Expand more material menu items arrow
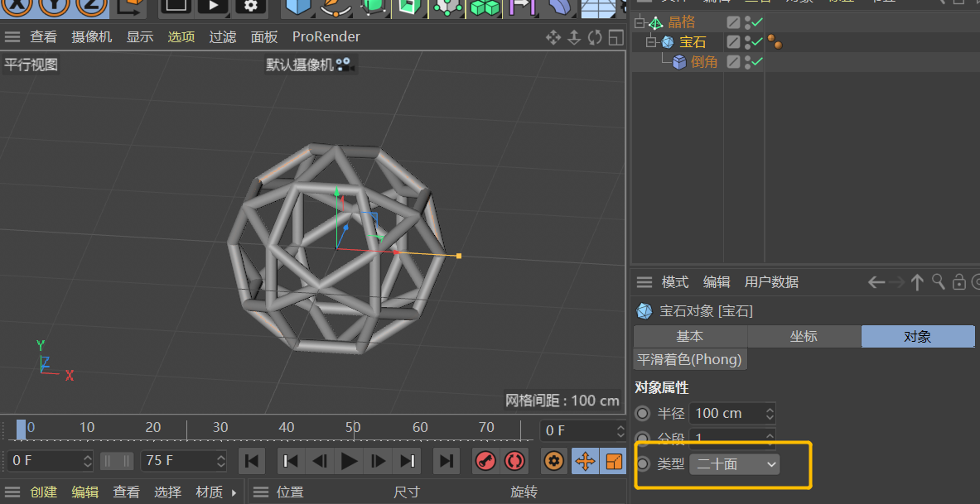The width and height of the screenshot is (980, 504). click(234, 492)
